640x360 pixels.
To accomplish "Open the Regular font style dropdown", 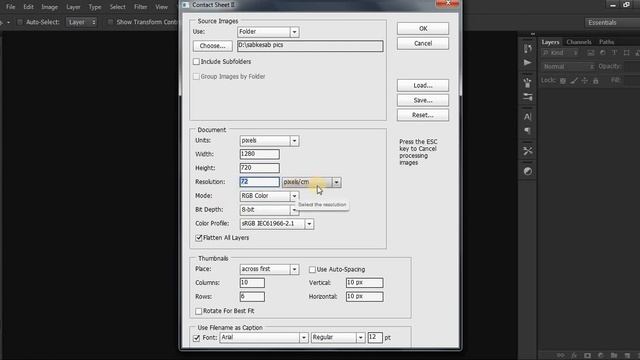I will [360, 338].
